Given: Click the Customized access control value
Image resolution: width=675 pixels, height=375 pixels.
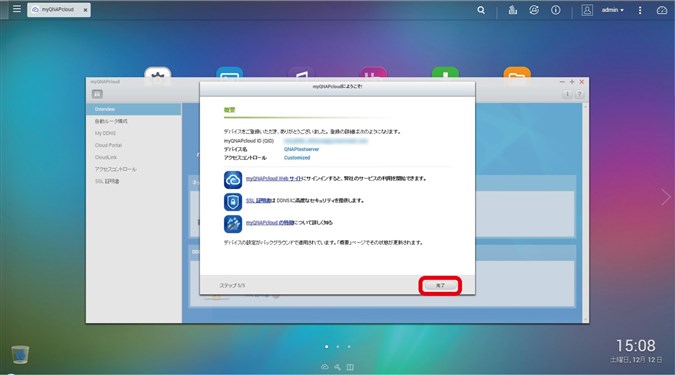Looking at the screenshot, I should (297, 158).
